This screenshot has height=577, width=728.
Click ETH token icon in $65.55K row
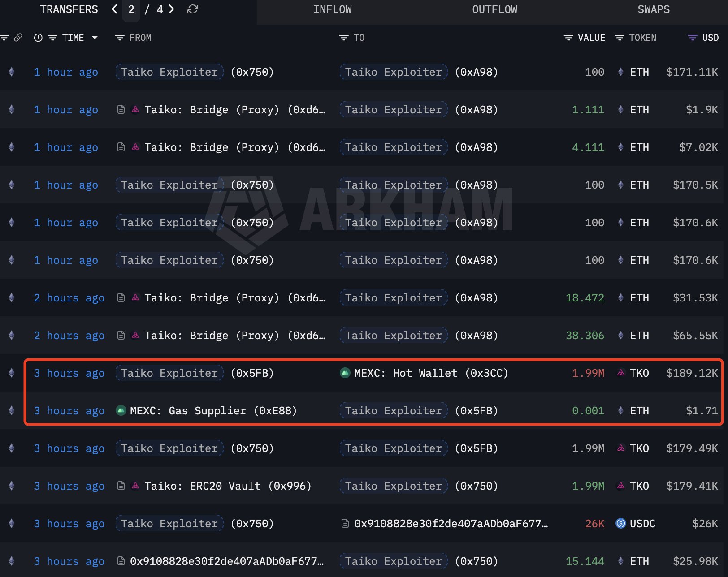pos(621,335)
